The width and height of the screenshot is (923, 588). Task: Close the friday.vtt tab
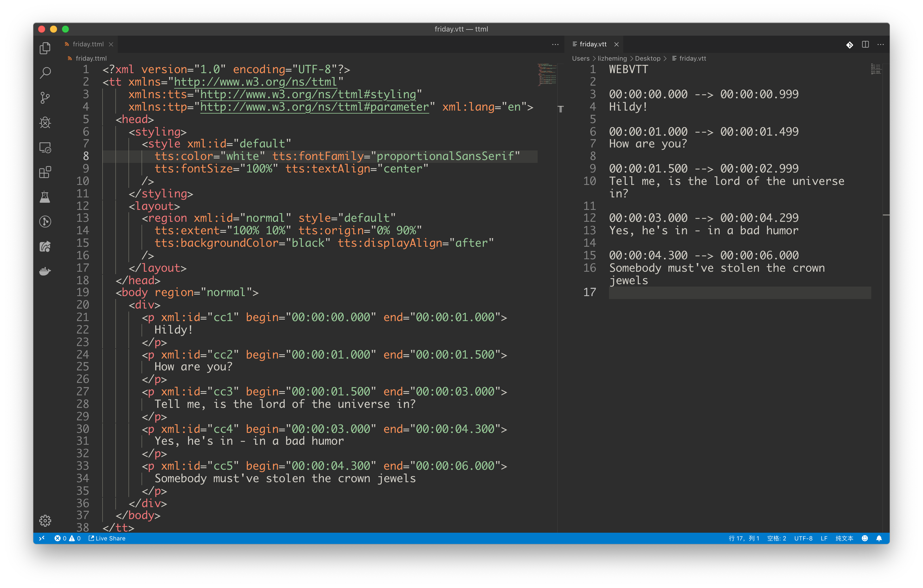tap(616, 45)
